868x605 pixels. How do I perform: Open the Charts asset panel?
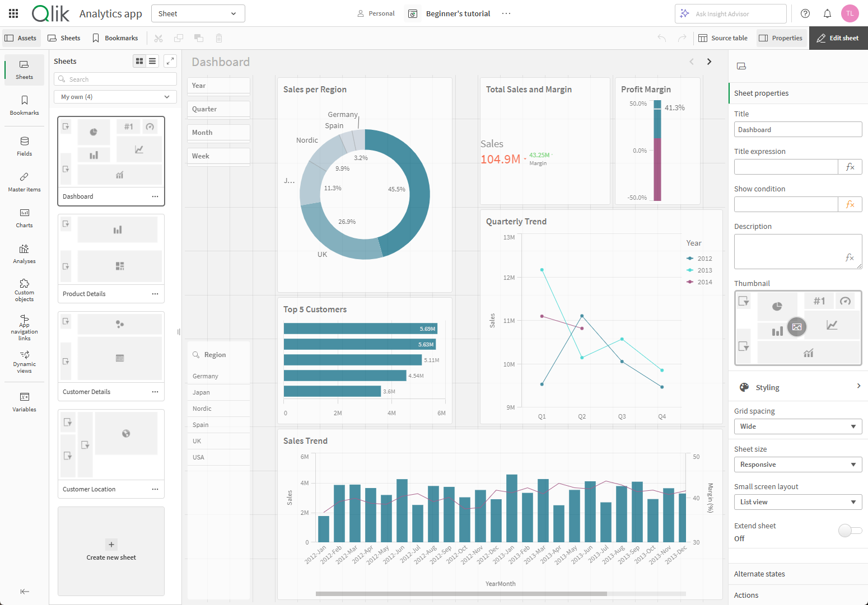coord(24,218)
